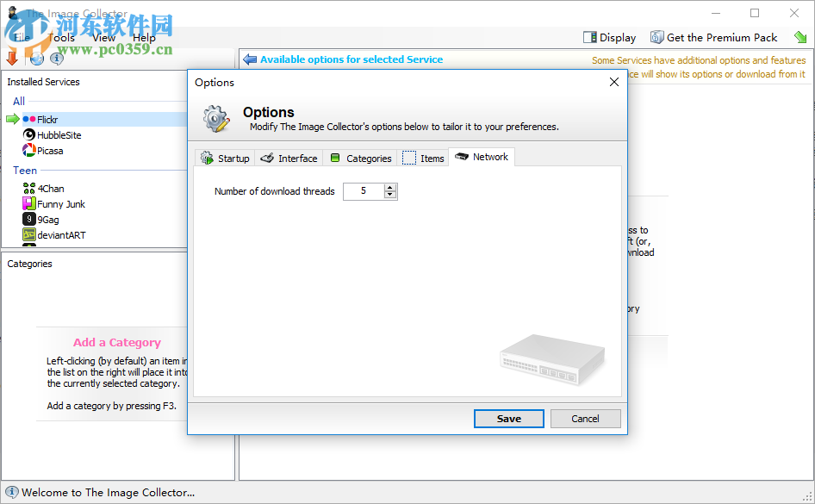Image resolution: width=815 pixels, height=504 pixels.
Task: Click the Premium Pack icon
Action: [x=657, y=37]
